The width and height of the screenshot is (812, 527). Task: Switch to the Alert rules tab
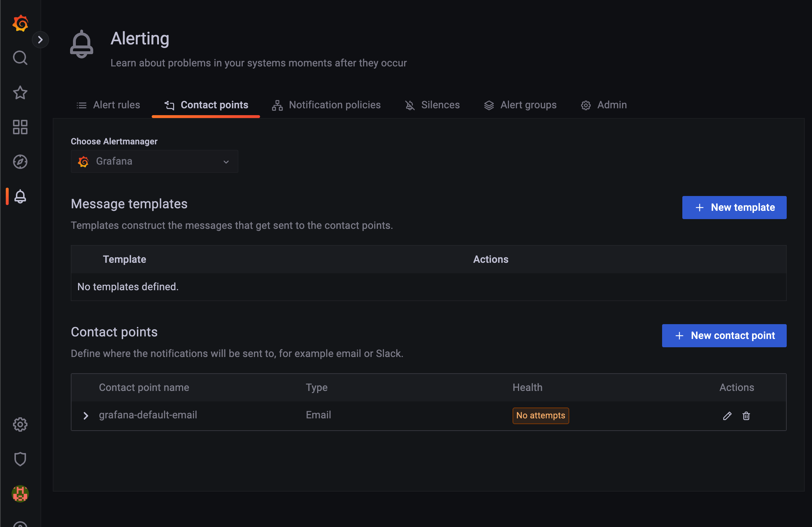click(108, 105)
